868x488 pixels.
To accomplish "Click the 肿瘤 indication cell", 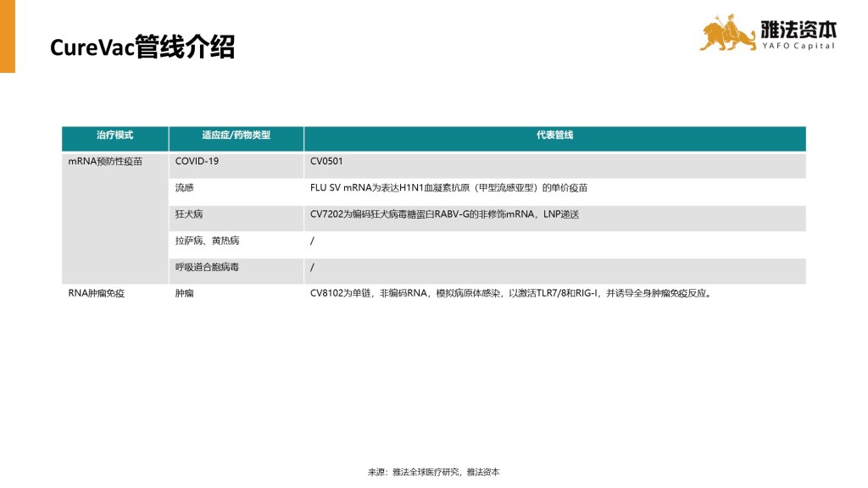I will point(184,294).
